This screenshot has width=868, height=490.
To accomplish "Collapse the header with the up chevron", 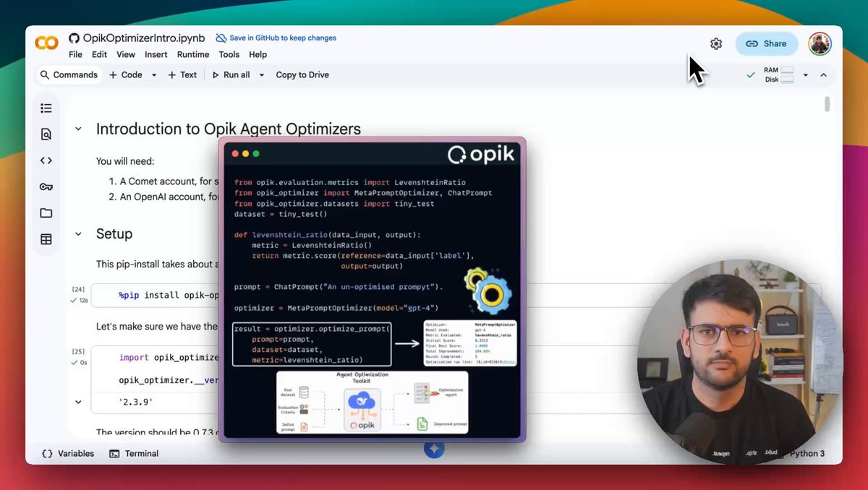I will [x=823, y=75].
